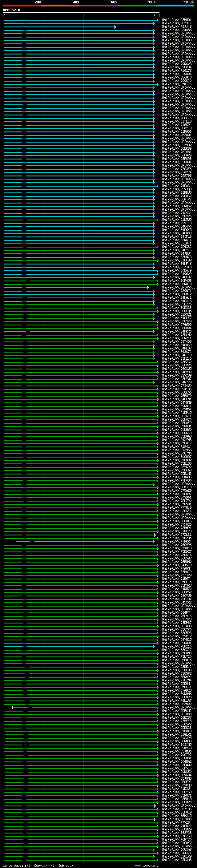Select the UniRef100_B3NKT4 label

pyautogui.click(x=176, y=240)
